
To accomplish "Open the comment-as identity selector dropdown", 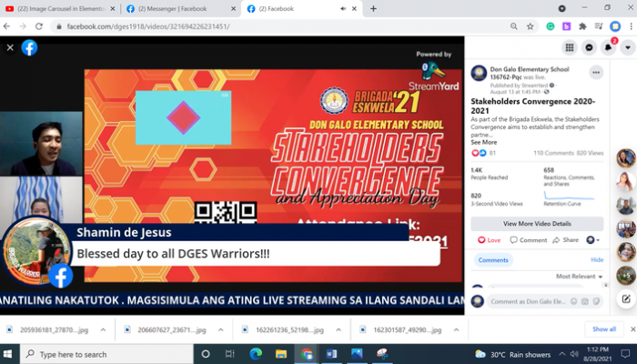I will 592,240.
